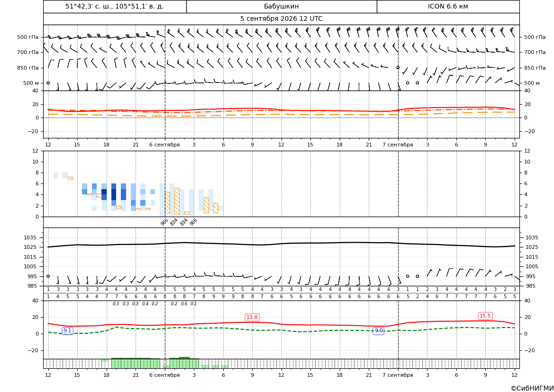Click the Бабушкин station title cell
554x392 pixels.
click(x=282, y=6)
